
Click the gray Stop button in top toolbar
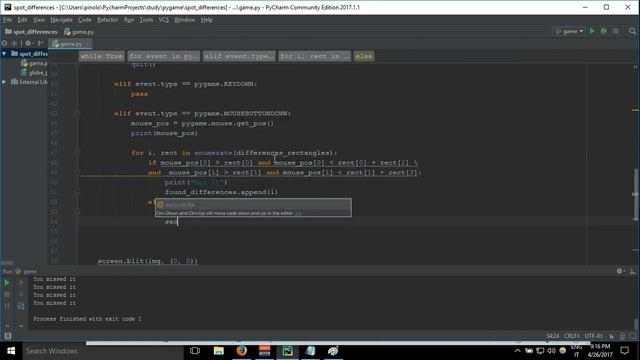616,31
